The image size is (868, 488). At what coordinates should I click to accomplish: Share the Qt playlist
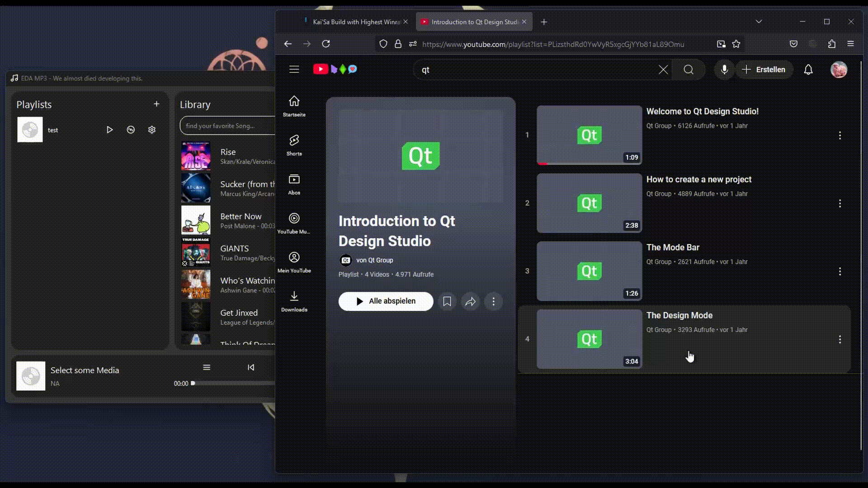(x=470, y=301)
